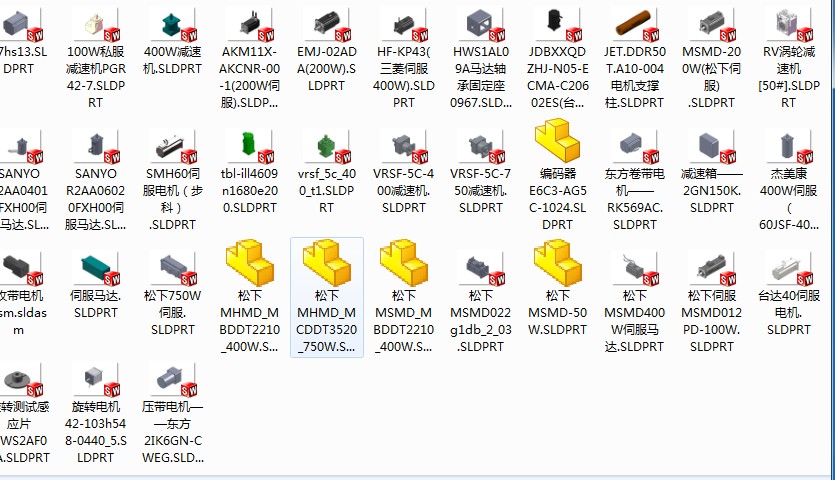Select 减速箱——2GN150K.SLDPRT icon
The height and width of the screenshot is (480, 835).
712,147
